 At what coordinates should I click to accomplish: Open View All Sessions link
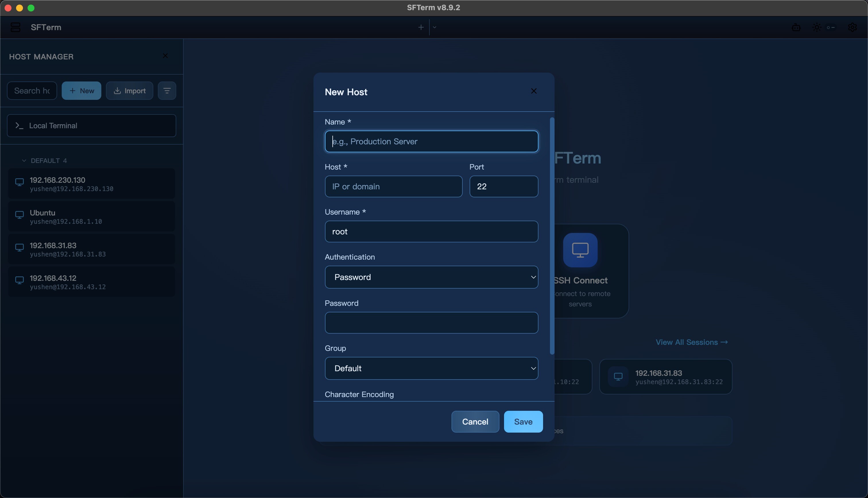(x=691, y=342)
